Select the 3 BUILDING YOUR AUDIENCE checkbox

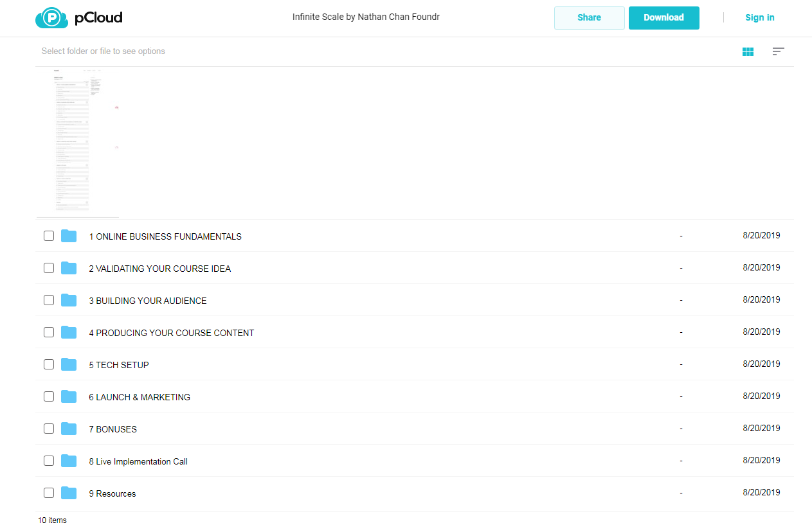tap(49, 300)
